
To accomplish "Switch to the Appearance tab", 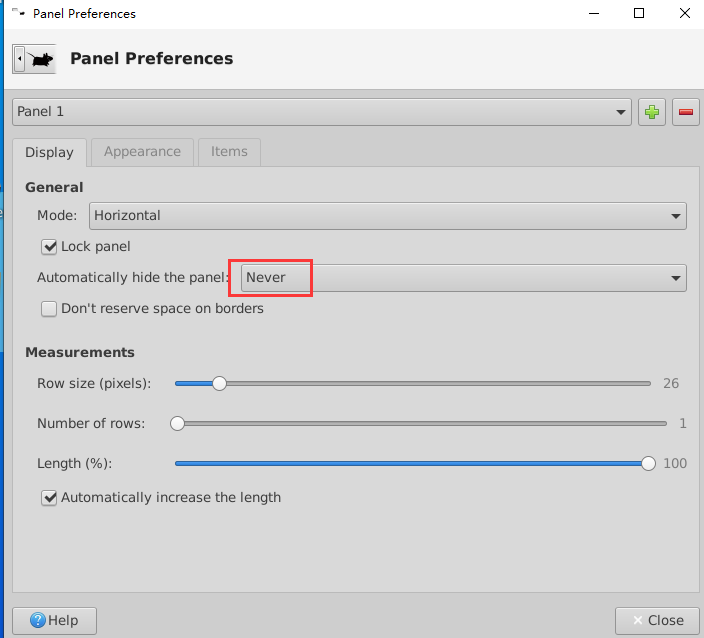I will coord(142,152).
